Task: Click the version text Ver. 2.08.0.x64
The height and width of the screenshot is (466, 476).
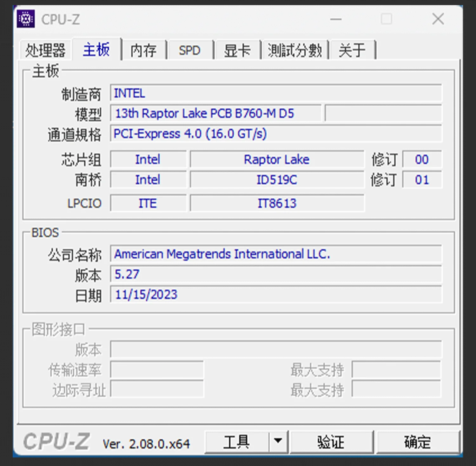Action: pyautogui.click(x=146, y=444)
